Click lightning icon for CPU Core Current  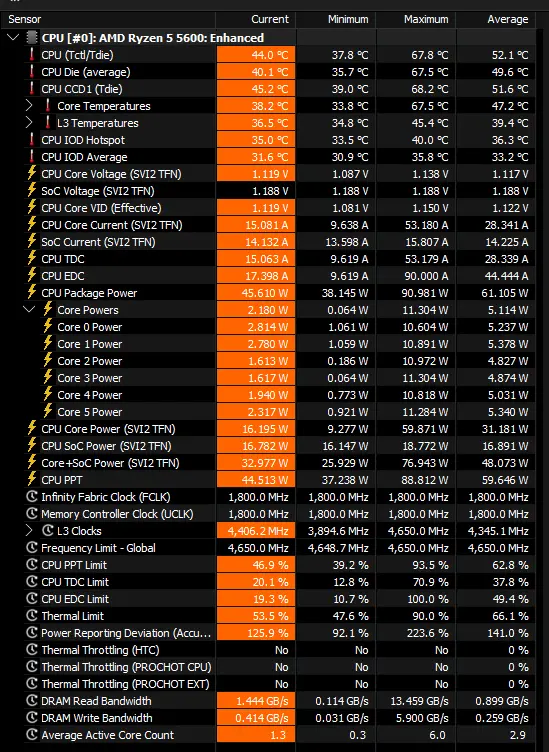coord(32,224)
